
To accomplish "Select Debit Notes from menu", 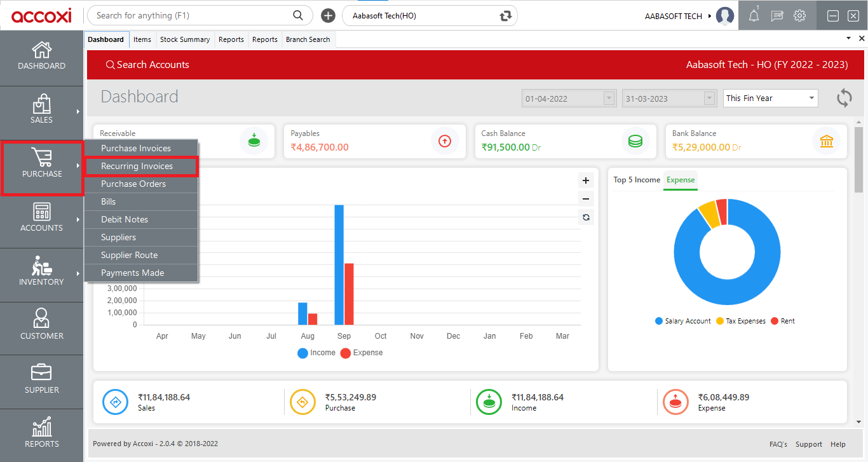I will coord(141,219).
